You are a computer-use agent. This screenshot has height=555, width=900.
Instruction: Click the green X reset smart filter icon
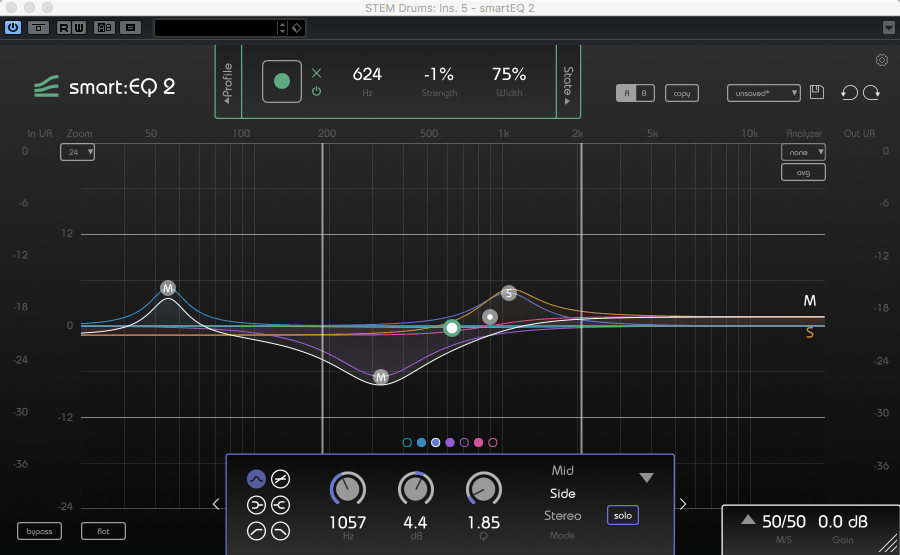[316, 73]
